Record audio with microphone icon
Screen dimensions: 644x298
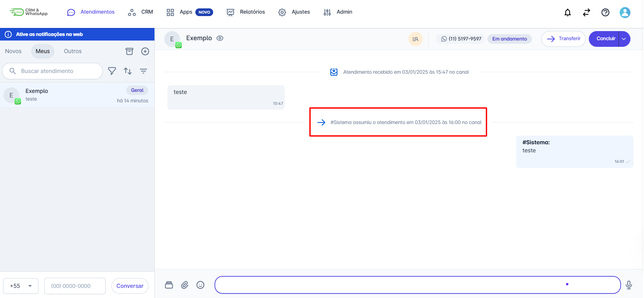point(629,285)
